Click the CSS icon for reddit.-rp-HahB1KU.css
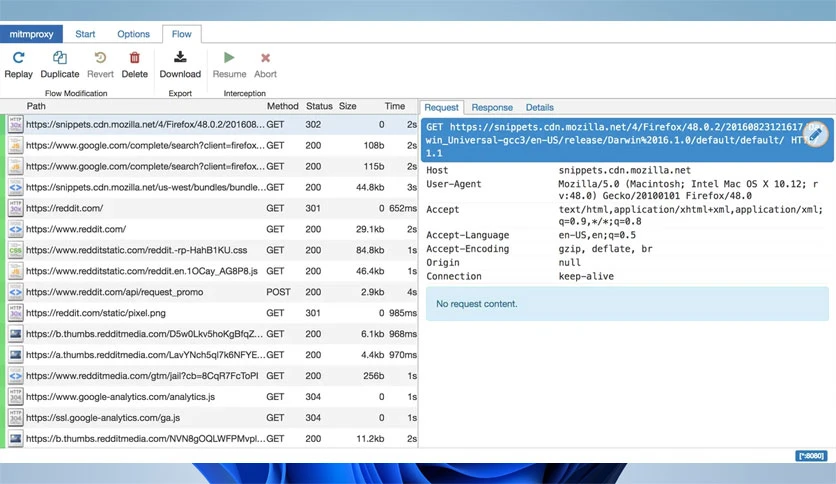Screen dimensions: 836x484 click(15, 250)
